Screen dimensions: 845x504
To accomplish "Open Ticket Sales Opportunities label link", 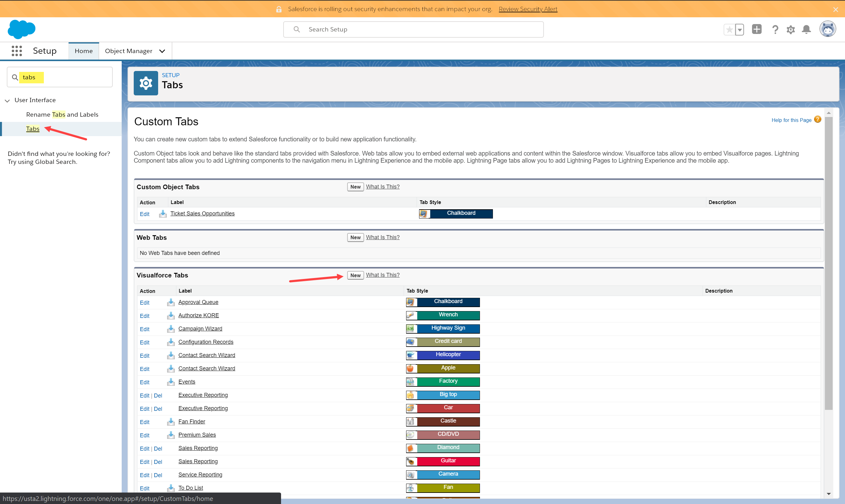I will coord(203,213).
